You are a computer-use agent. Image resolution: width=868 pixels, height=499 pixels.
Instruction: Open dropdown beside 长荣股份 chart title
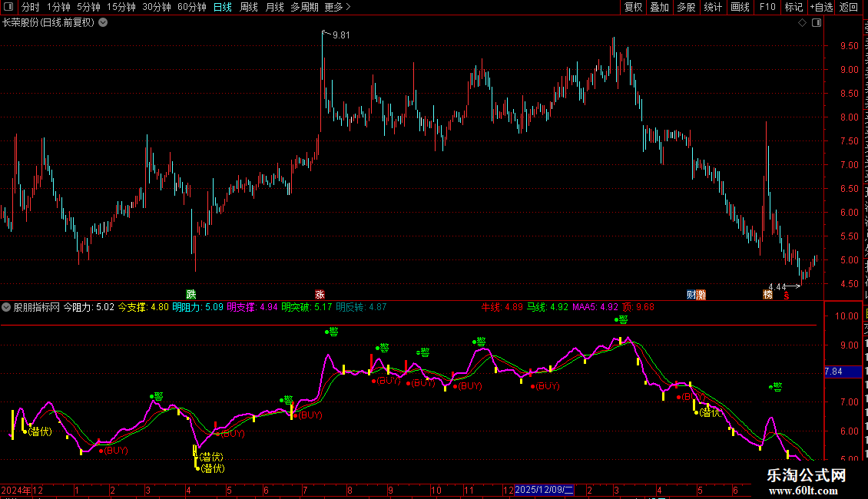click(x=103, y=23)
